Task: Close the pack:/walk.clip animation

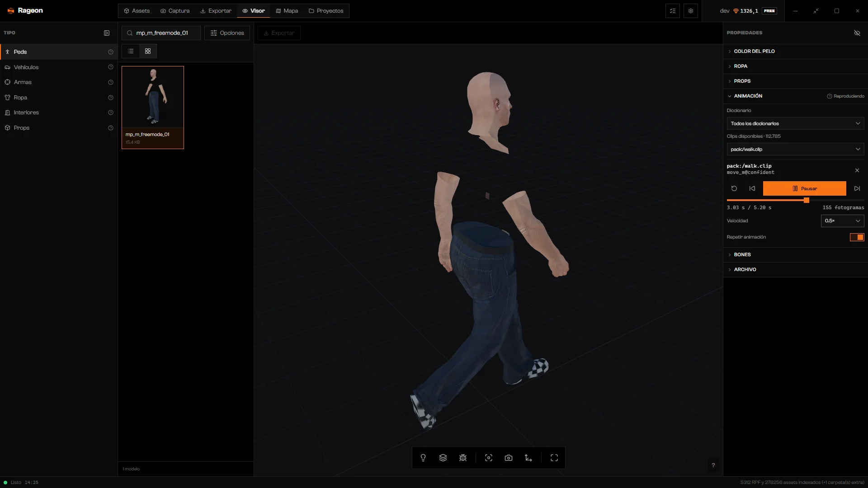Action: [x=857, y=170]
